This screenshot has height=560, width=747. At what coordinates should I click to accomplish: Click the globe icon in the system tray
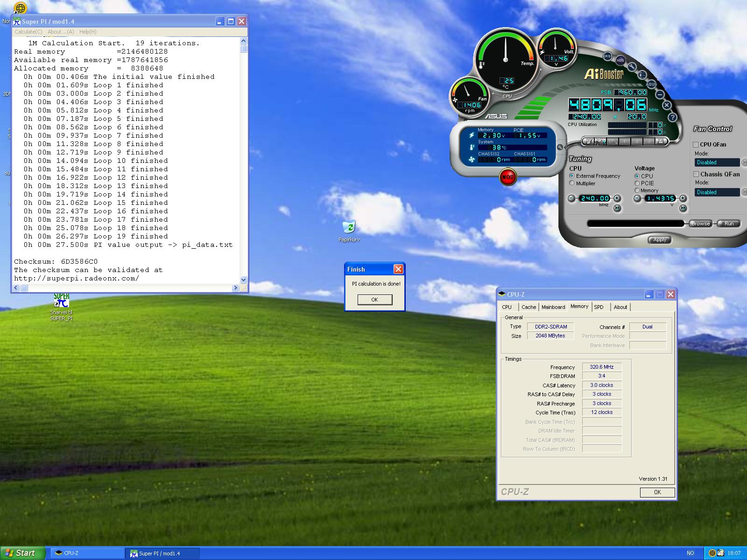click(x=712, y=553)
